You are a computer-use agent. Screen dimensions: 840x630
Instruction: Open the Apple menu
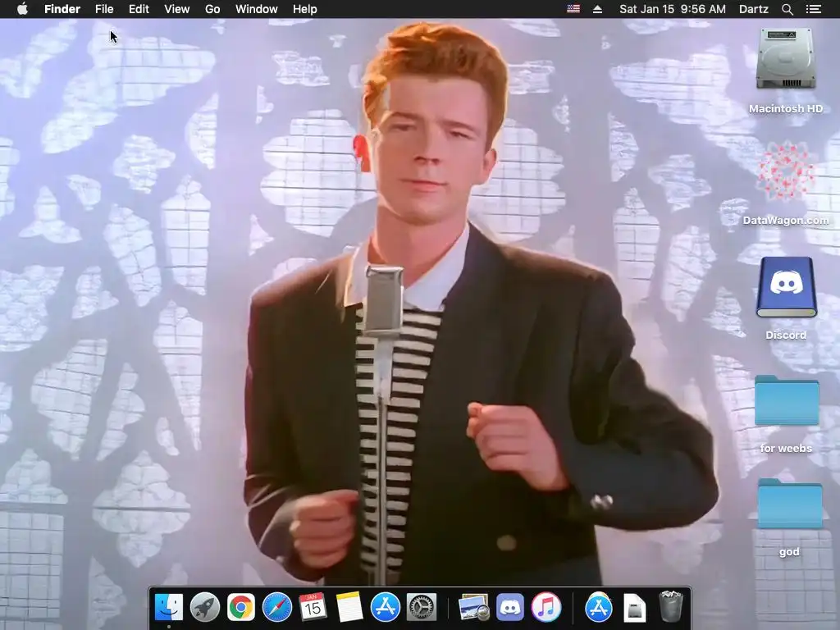(22, 9)
